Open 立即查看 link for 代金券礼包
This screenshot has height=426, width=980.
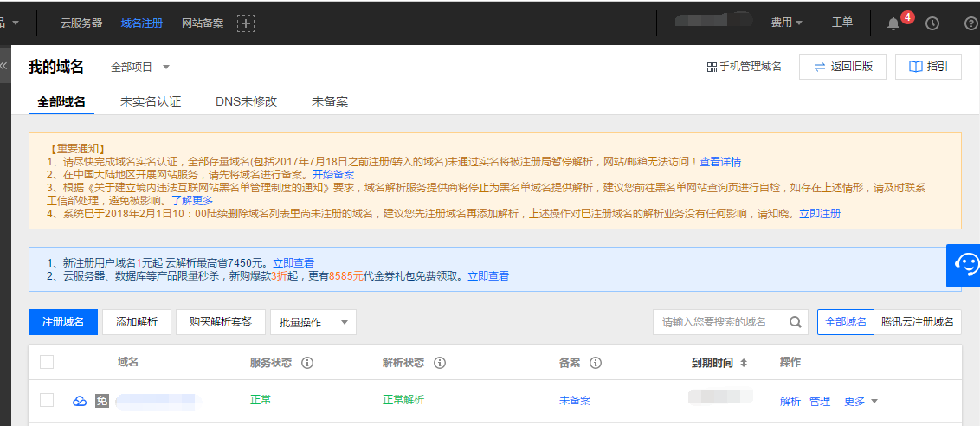(488, 276)
